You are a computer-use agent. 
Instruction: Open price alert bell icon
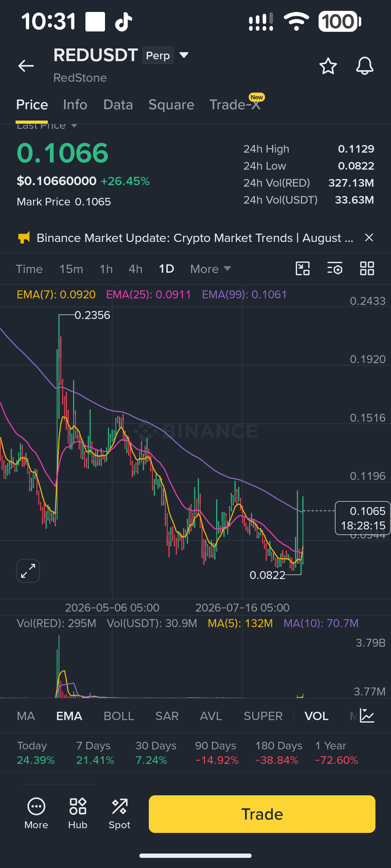pos(365,66)
